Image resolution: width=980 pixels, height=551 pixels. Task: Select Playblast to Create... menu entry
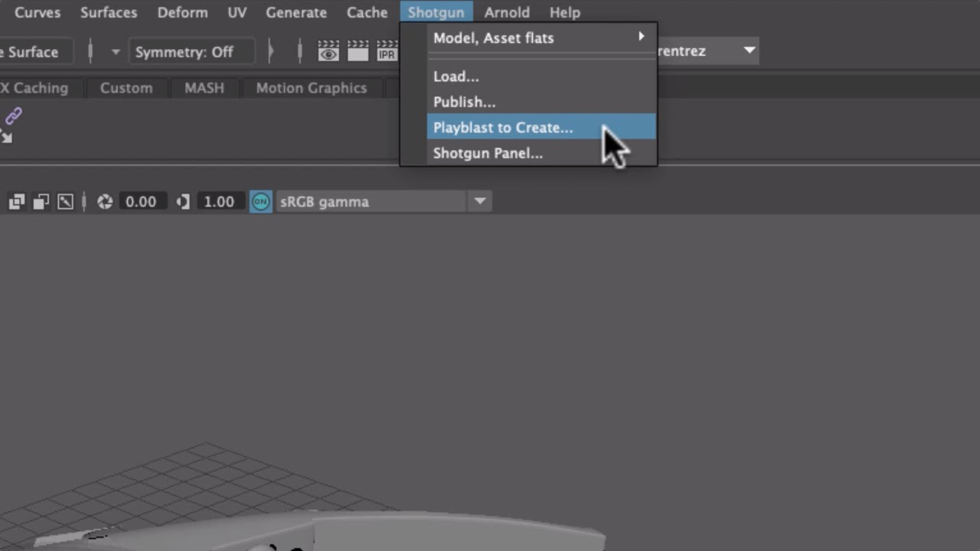click(541, 127)
